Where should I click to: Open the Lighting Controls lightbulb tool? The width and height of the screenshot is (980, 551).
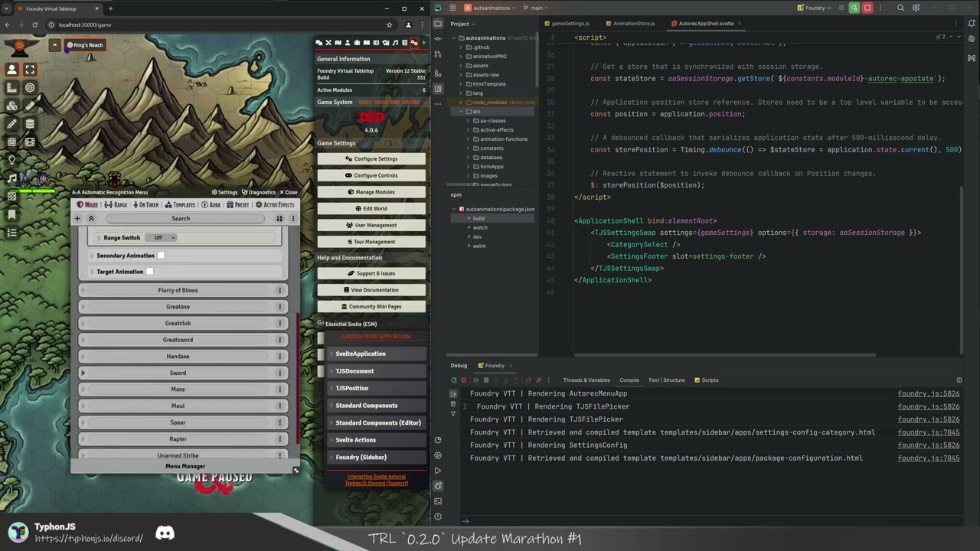11,159
